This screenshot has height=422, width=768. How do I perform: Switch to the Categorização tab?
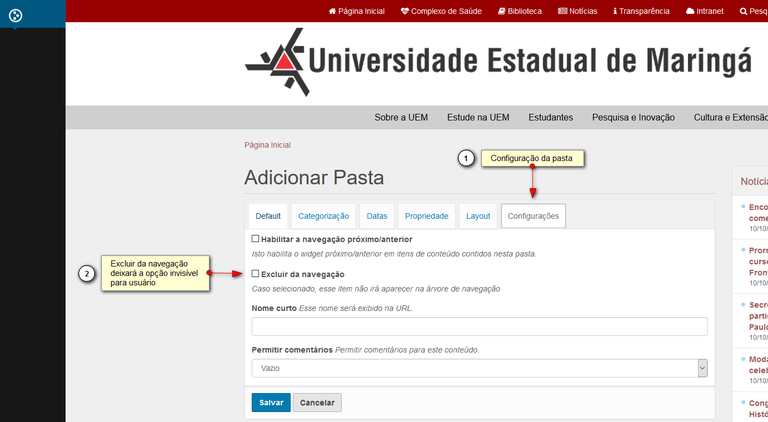pyautogui.click(x=324, y=216)
